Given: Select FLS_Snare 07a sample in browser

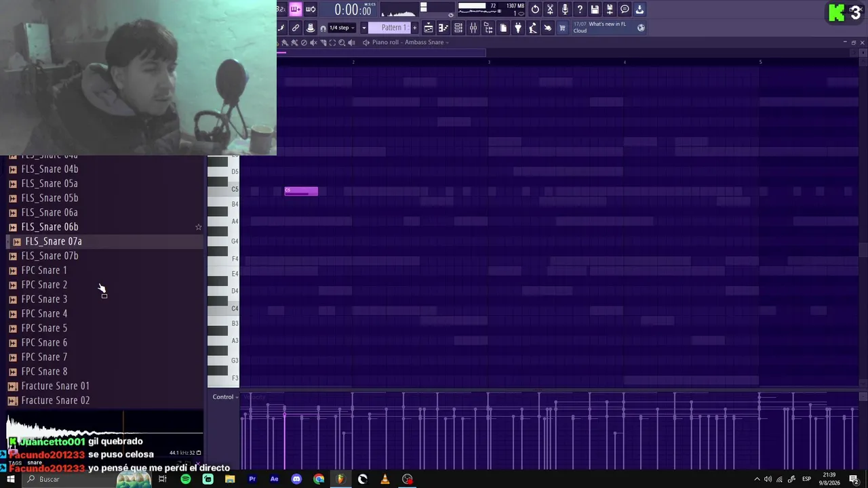Looking at the screenshot, I should (x=54, y=241).
